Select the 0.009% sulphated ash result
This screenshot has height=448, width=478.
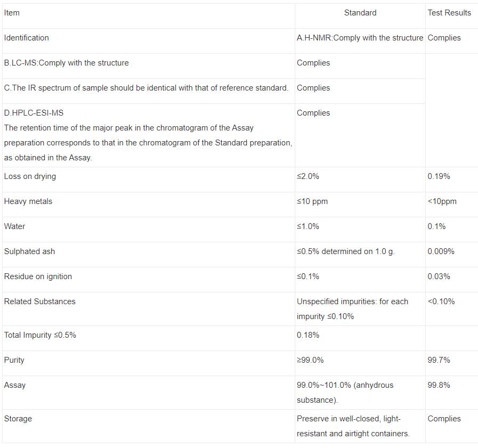click(x=441, y=251)
